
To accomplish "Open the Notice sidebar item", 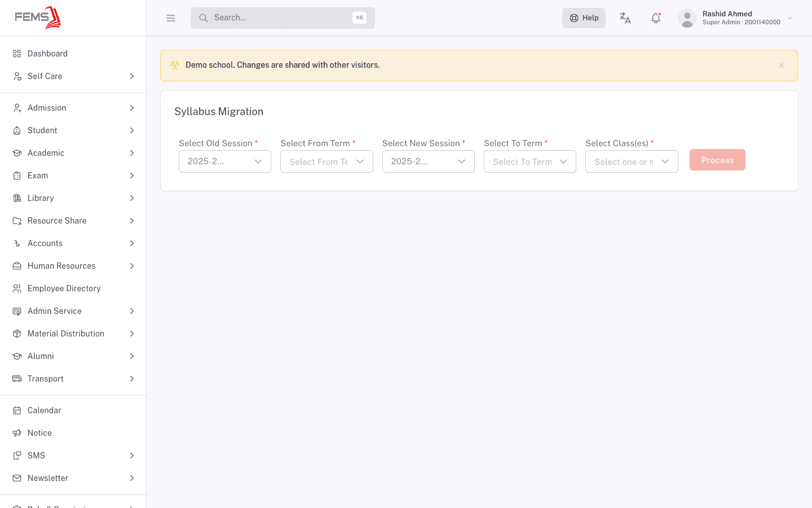I will (73, 433).
